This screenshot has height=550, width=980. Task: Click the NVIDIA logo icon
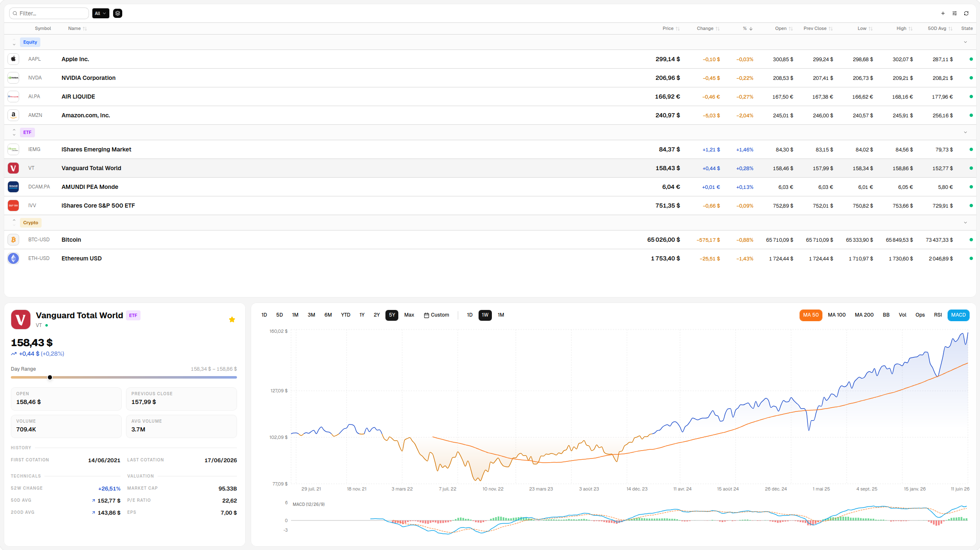click(x=13, y=78)
